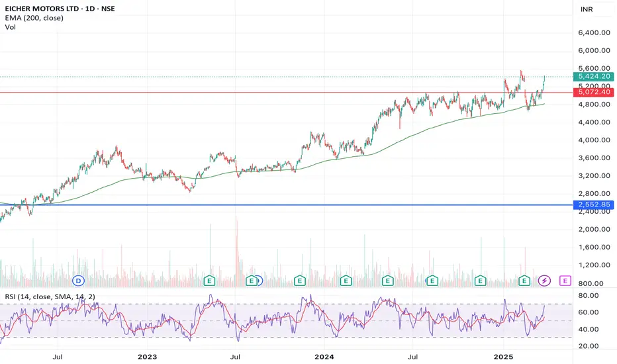The image size is (617, 364).
Task: Click the 1,200.00 price axis label
Action: 594,265
